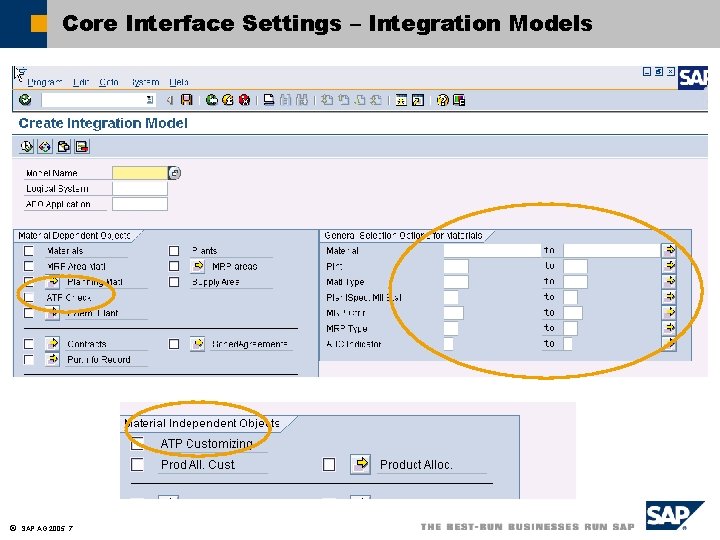The image size is (720, 540).
Task: Open selection arrow beside Contracts
Action: (x=53, y=343)
